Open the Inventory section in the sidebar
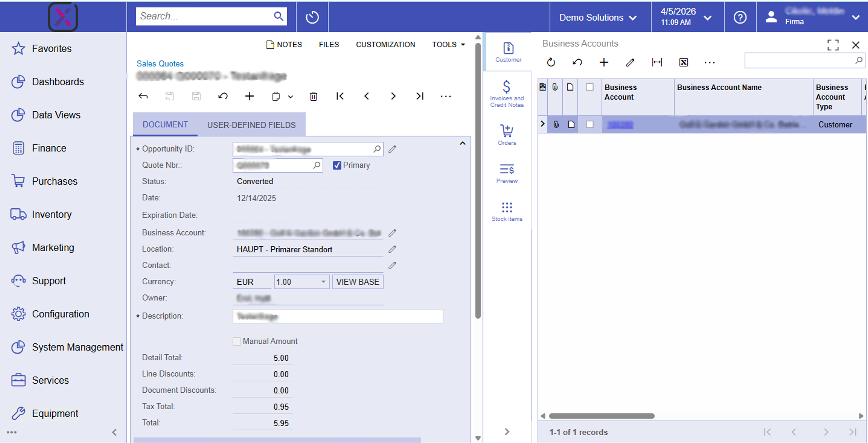 (x=52, y=214)
